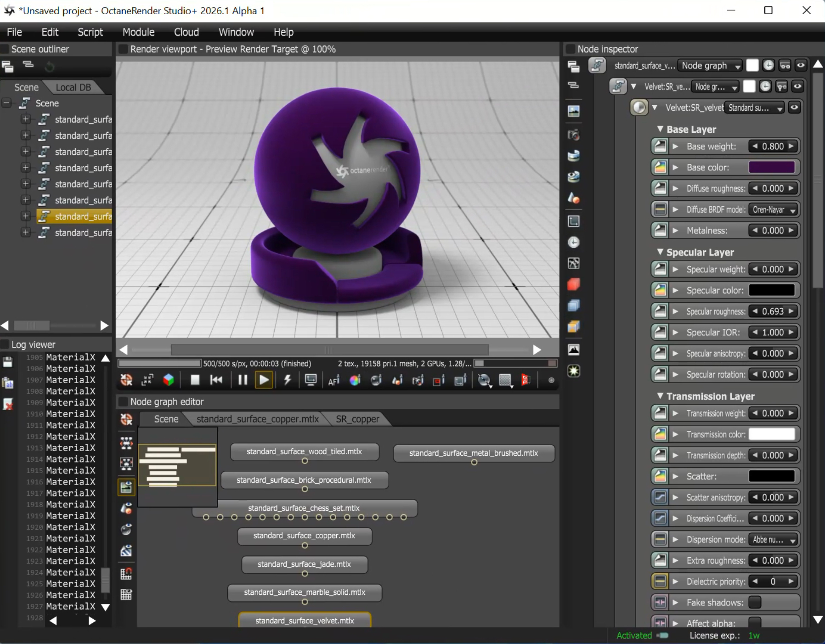Viewport: 825px width, 644px height.
Task: Select the standard_surface_metal_brushed.mtlx node
Action: pyautogui.click(x=474, y=453)
